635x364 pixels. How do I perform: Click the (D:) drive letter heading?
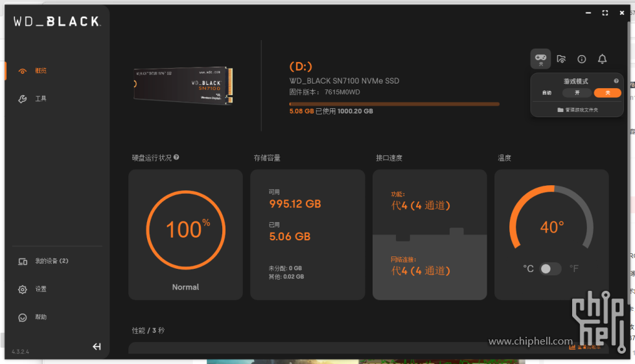pyautogui.click(x=301, y=67)
